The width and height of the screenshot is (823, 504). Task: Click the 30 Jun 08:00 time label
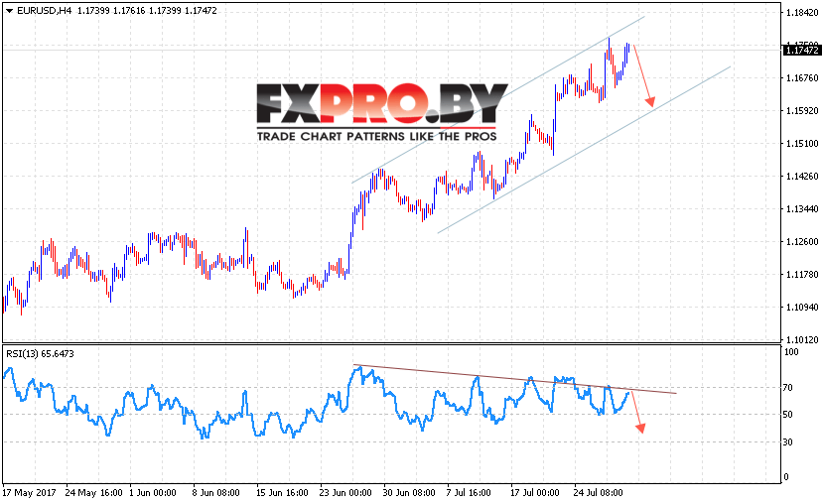(x=409, y=493)
